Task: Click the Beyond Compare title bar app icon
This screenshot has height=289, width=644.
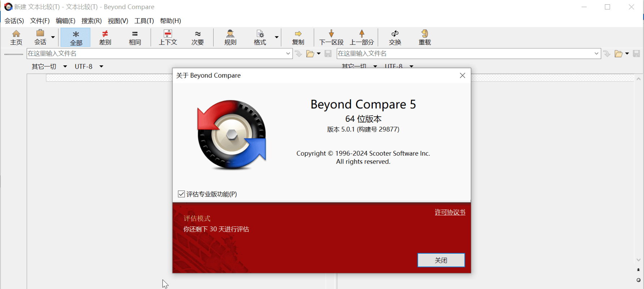Action: [x=8, y=7]
